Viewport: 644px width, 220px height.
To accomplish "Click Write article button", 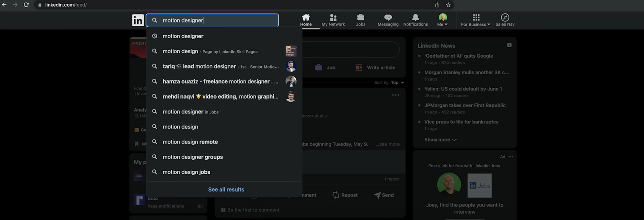I will (x=375, y=68).
